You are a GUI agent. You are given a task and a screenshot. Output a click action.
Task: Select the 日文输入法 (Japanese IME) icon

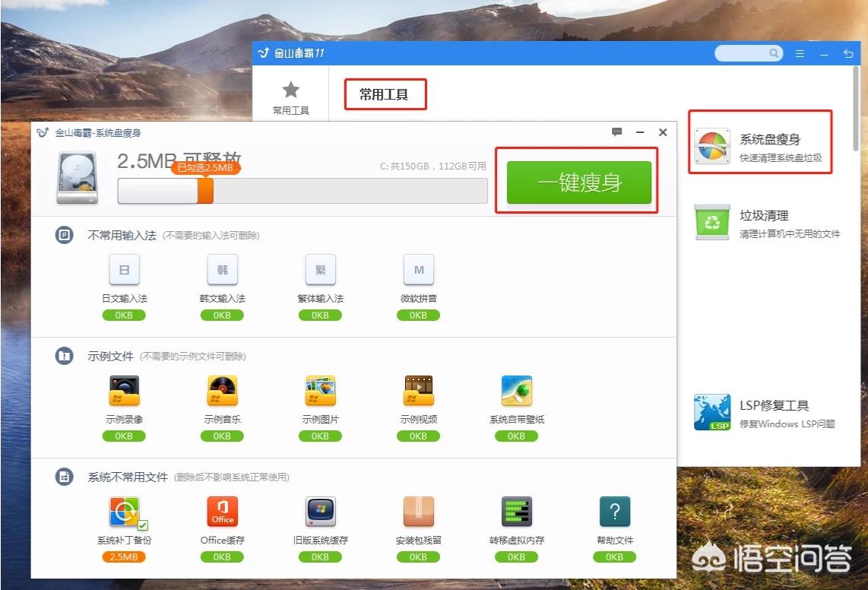(124, 270)
